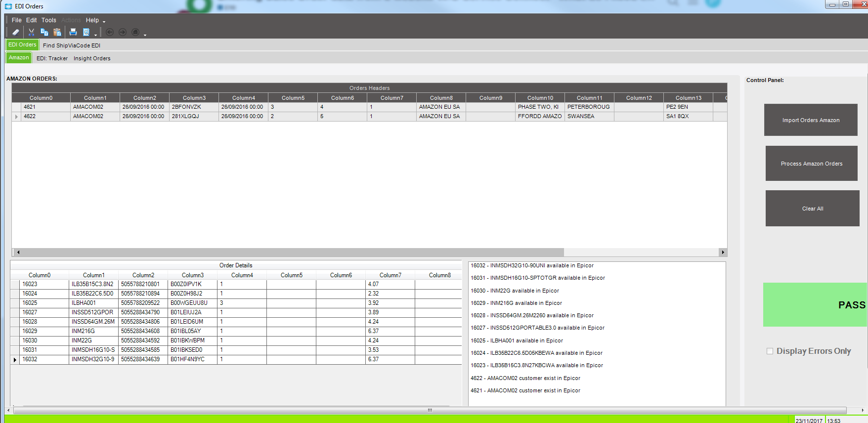This screenshot has height=423, width=868.
Task: Click Process Amazon Orders button
Action: click(x=812, y=164)
